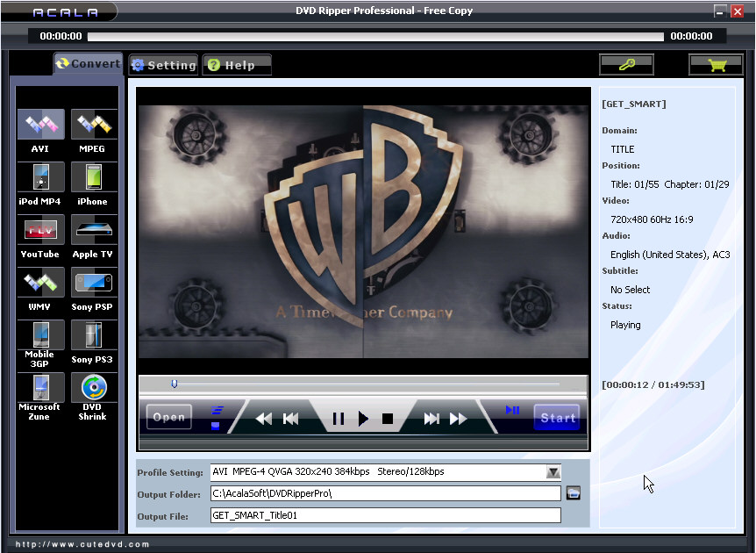Click the Output File name field
Viewport: 756px width, 553px height.
click(x=386, y=515)
